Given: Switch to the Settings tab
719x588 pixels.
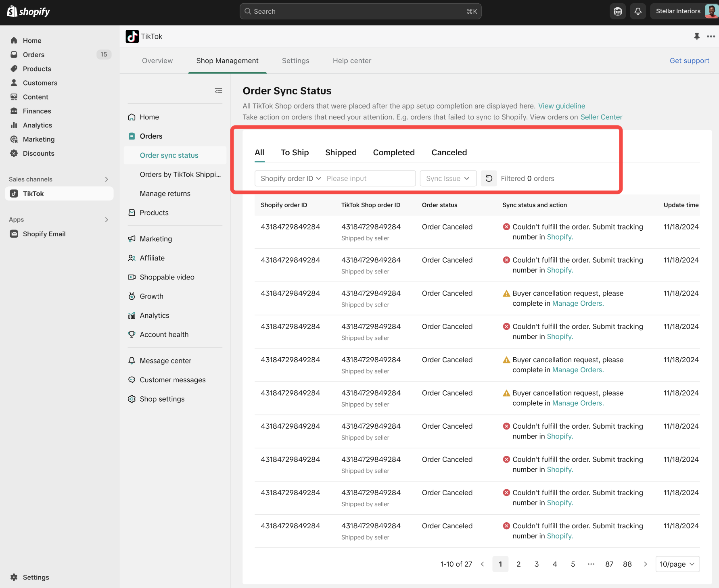Looking at the screenshot, I should tap(296, 60).
